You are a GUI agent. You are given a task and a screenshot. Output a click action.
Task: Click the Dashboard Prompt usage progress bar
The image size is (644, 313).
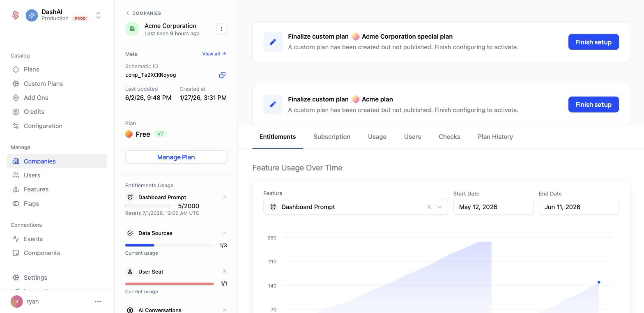point(148,206)
